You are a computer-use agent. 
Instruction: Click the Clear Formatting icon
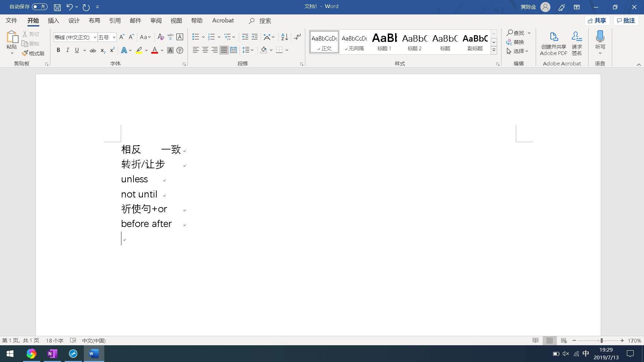(x=161, y=37)
